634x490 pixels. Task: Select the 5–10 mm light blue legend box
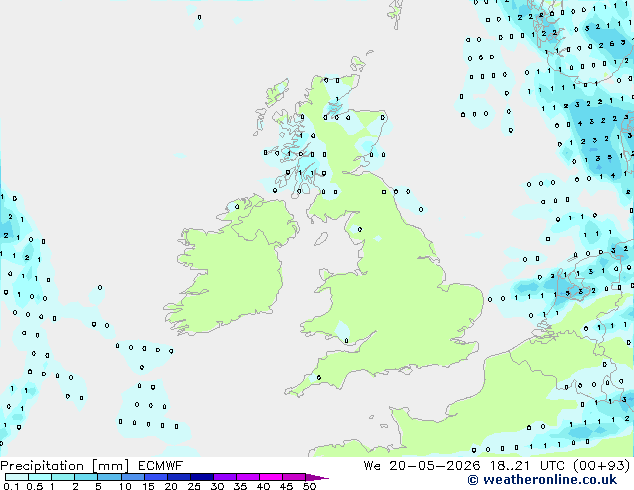(x=109, y=477)
